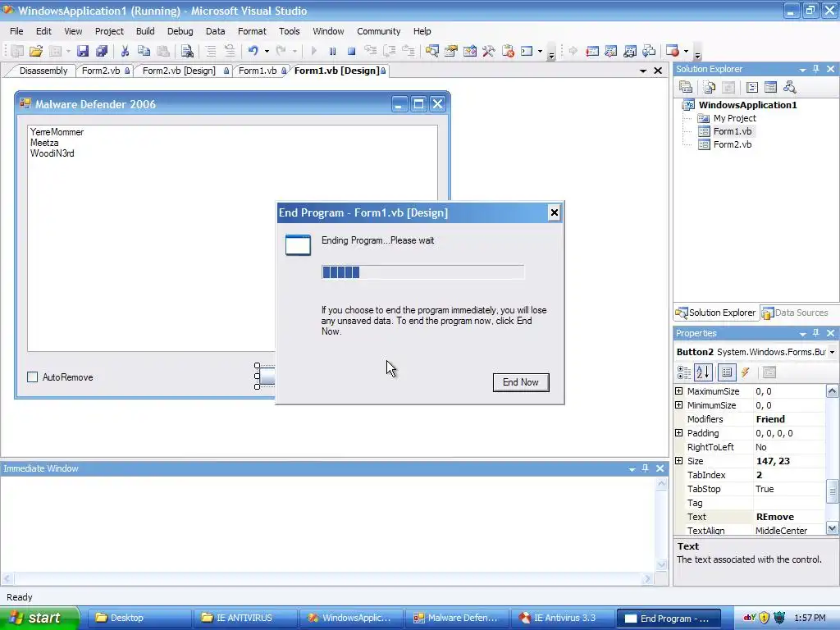Switch to the Disassembly tab
Image resolution: width=840 pixels, height=630 pixels.
coord(43,71)
